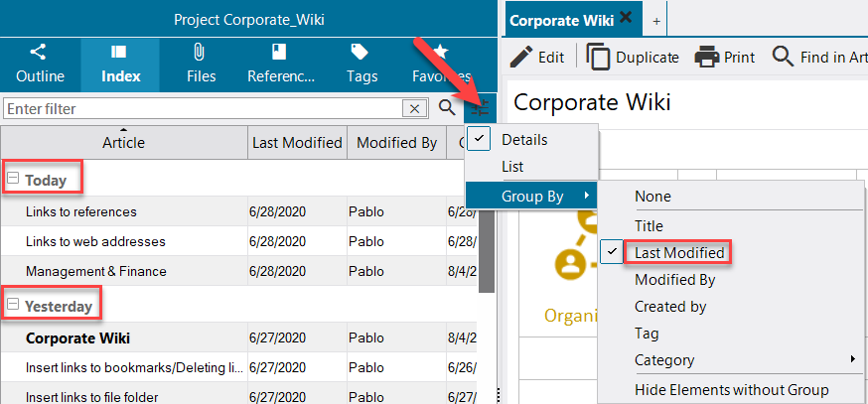
Task: Open the Outline panel tab
Action: 40,63
